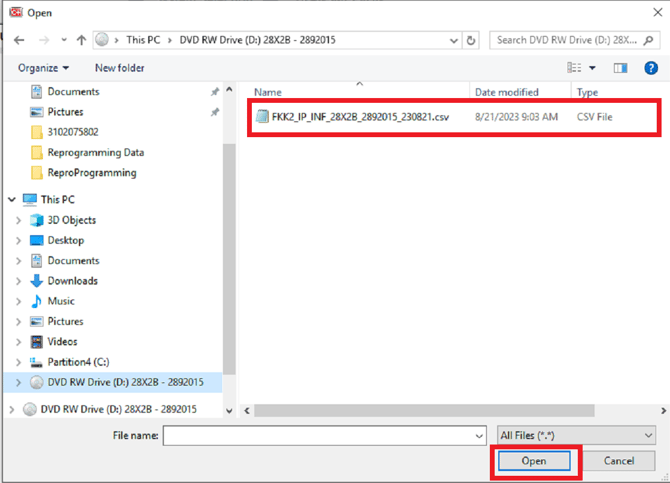Expand the Documents node under This PC
The height and width of the screenshot is (483, 670).
18,261
